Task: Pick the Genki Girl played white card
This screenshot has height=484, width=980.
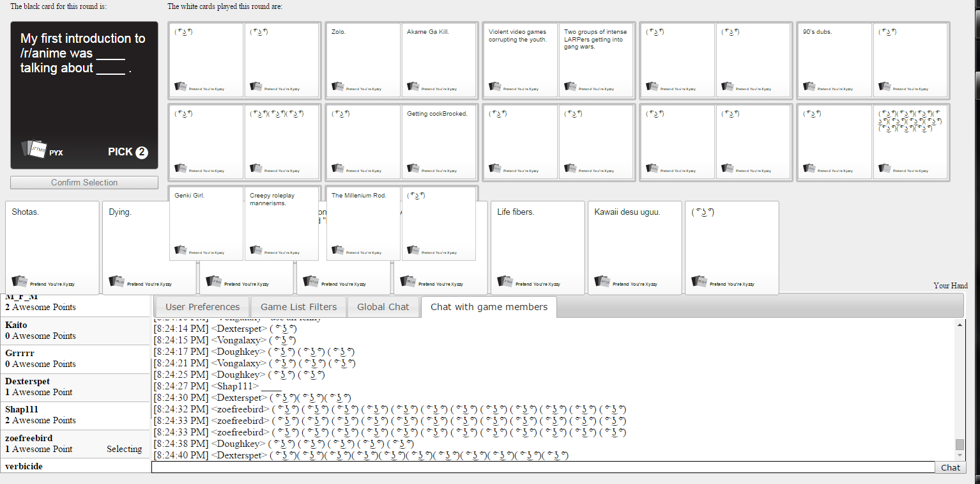Action: (206, 223)
